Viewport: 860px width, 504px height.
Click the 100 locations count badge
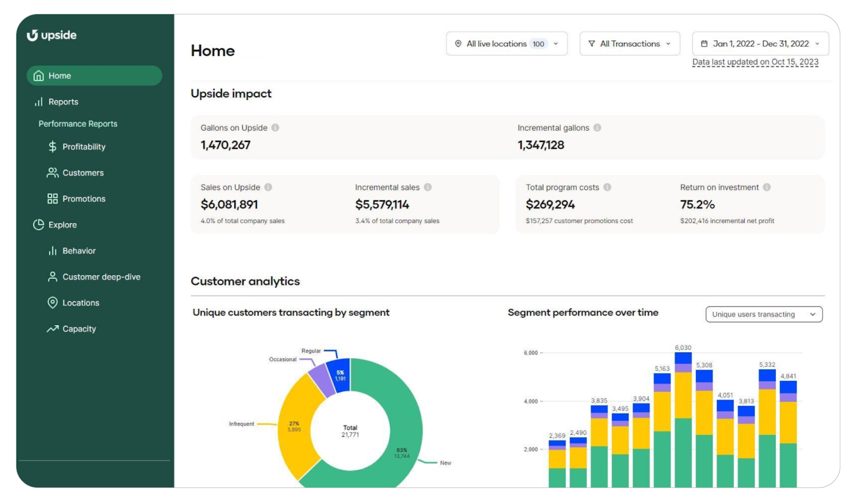(x=539, y=44)
